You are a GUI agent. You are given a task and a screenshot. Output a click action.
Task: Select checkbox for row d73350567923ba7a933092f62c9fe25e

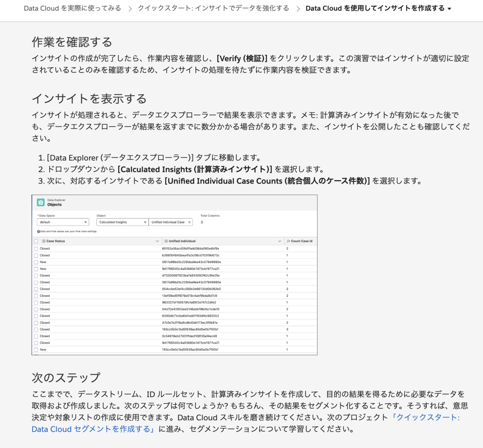pos(36,276)
